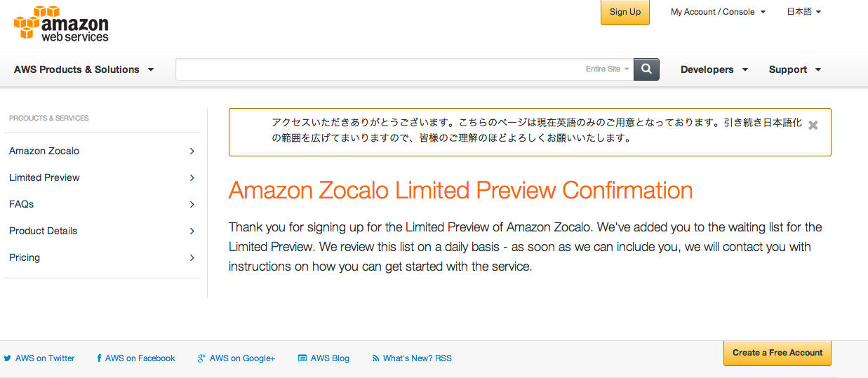
Task: Expand AWS Products & Solutions menu
Action: [x=84, y=69]
